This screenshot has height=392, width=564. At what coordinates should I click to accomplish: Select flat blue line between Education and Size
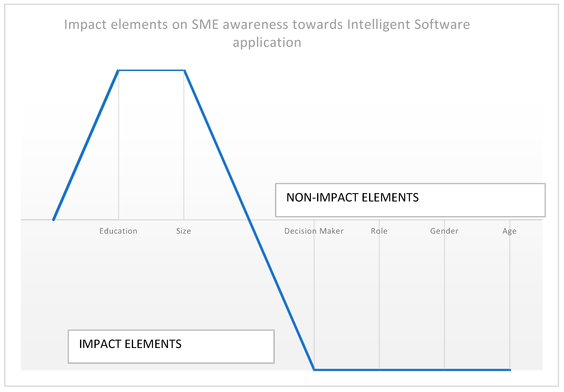151,70
